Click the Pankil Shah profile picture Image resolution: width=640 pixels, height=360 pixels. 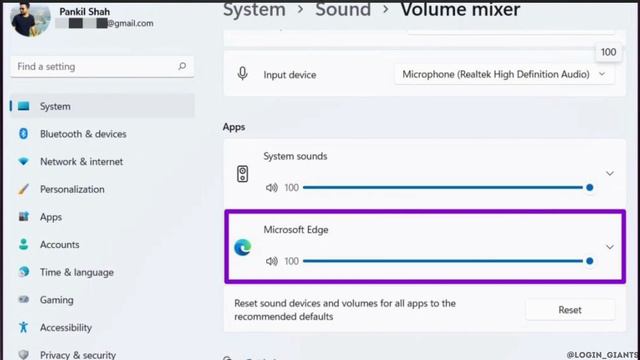tap(30, 19)
